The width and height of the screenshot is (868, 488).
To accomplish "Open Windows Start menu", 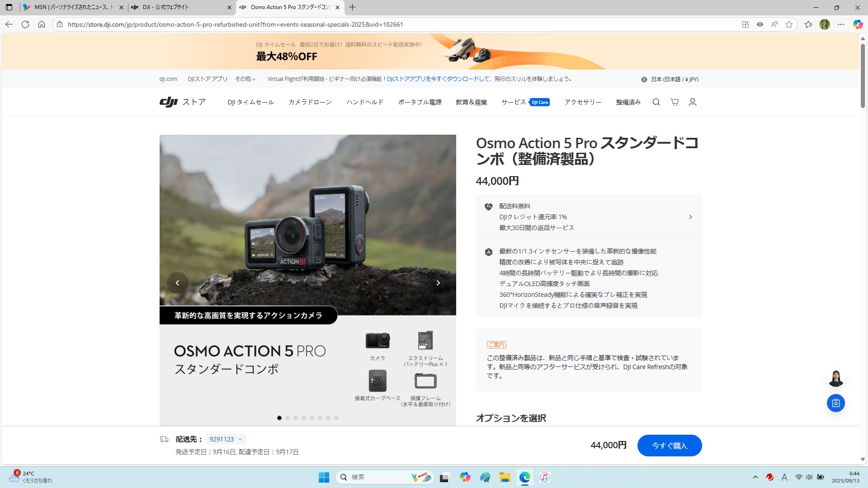I will [324, 477].
